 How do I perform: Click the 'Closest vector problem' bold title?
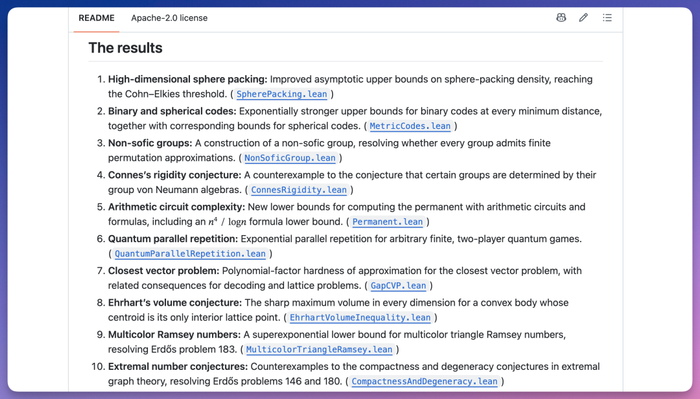tap(163, 271)
